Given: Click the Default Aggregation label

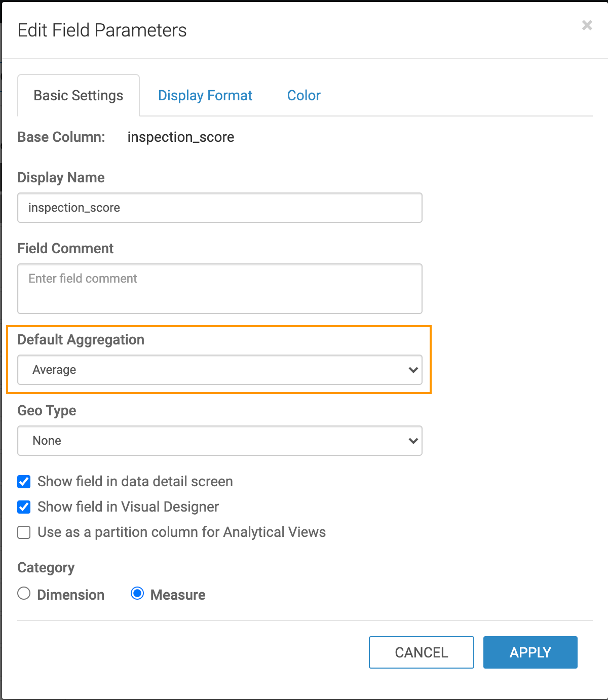Looking at the screenshot, I should coord(81,340).
